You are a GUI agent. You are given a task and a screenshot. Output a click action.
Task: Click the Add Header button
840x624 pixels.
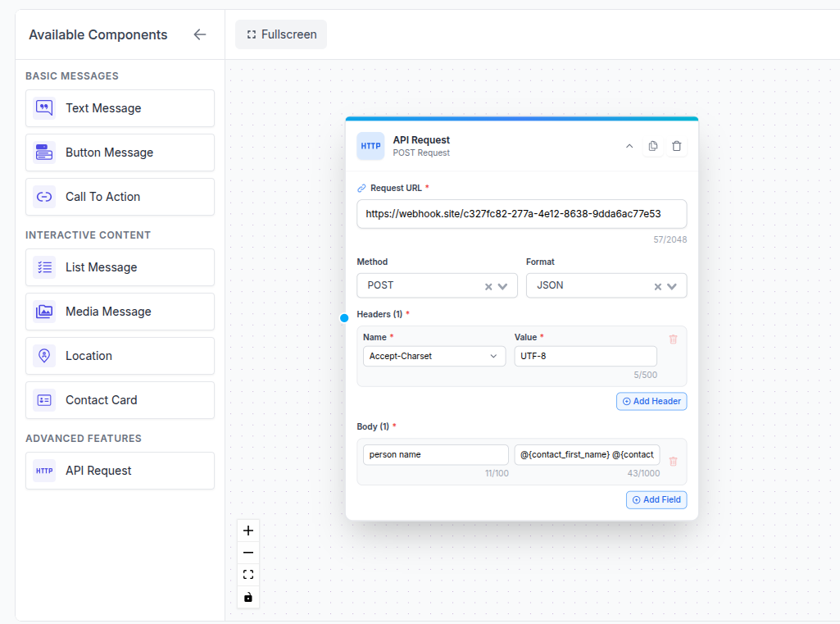651,401
